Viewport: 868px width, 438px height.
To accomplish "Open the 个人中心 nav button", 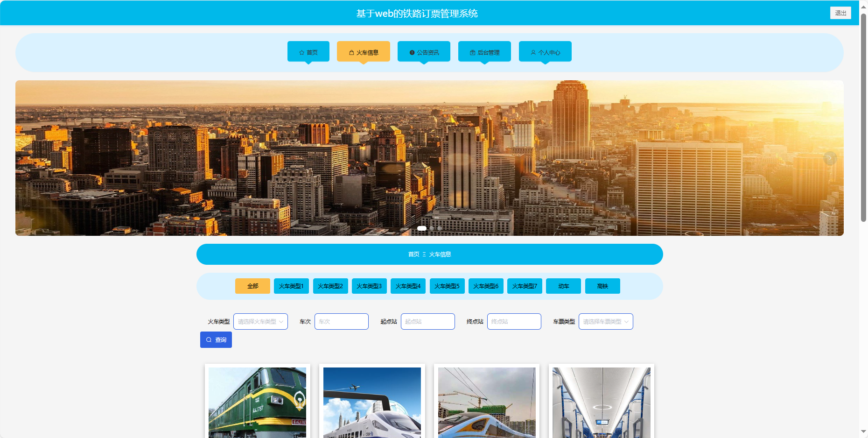I will pyautogui.click(x=545, y=51).
